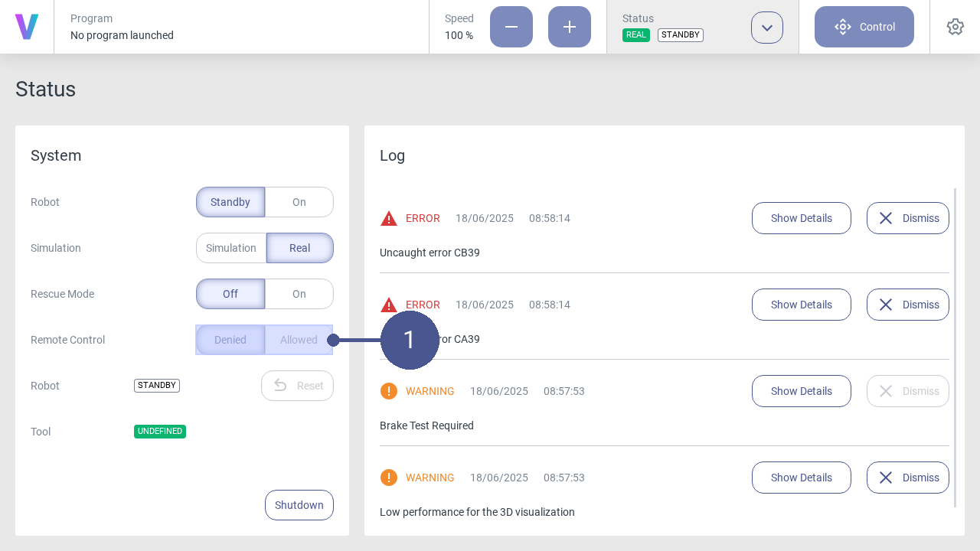
Task: Click the numbered callout marker 1
Action: 410,340
